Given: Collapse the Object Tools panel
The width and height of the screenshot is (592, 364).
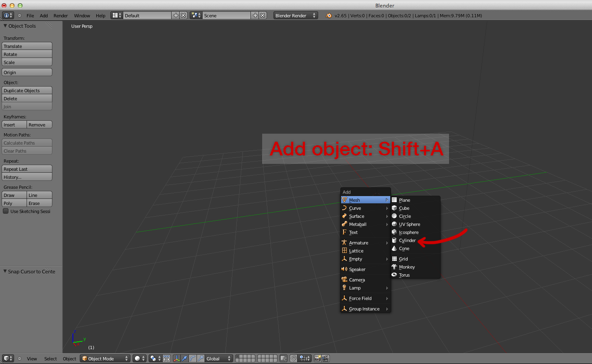Looking at the screenshot, I should [x=5, y=26].
